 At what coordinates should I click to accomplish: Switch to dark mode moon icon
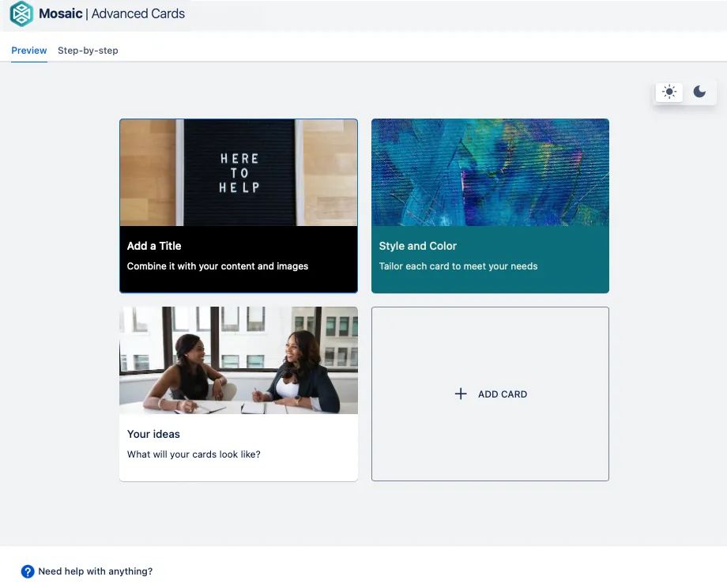click(699, 92)
